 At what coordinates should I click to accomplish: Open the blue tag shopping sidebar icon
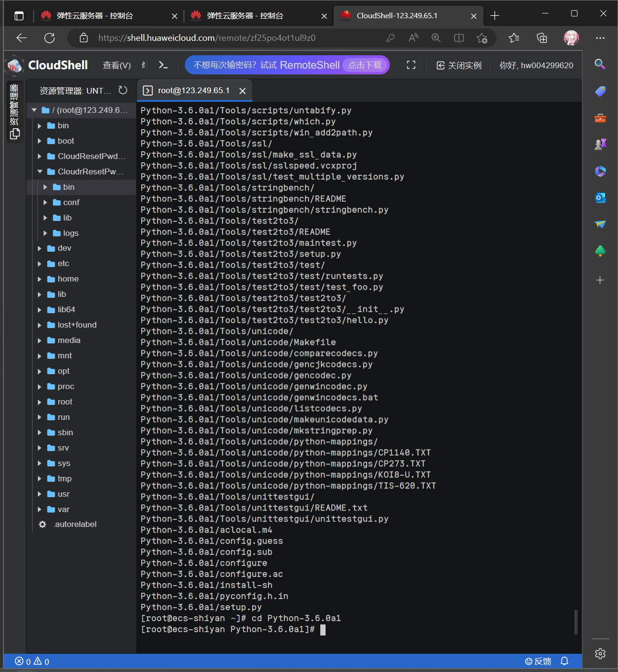pyautogui.click(x=600, y=91)
